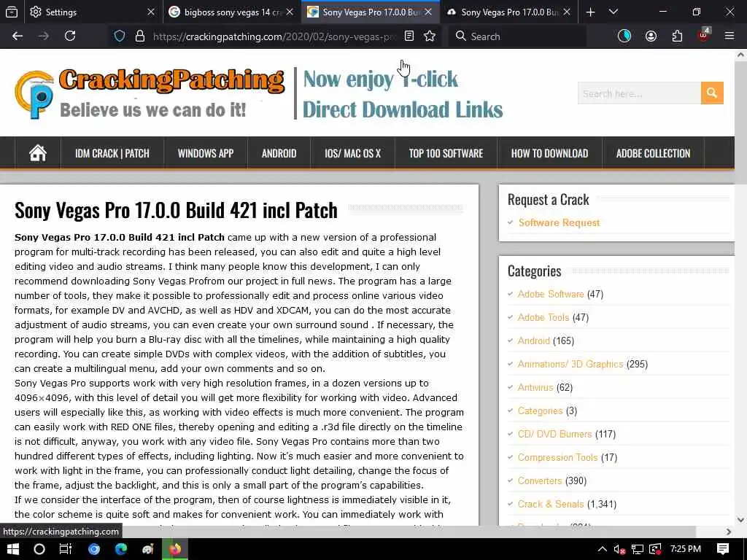Open Firefox account icon
Image resolution: width=747 pixels, height=560 pixels.
(651, 36)
